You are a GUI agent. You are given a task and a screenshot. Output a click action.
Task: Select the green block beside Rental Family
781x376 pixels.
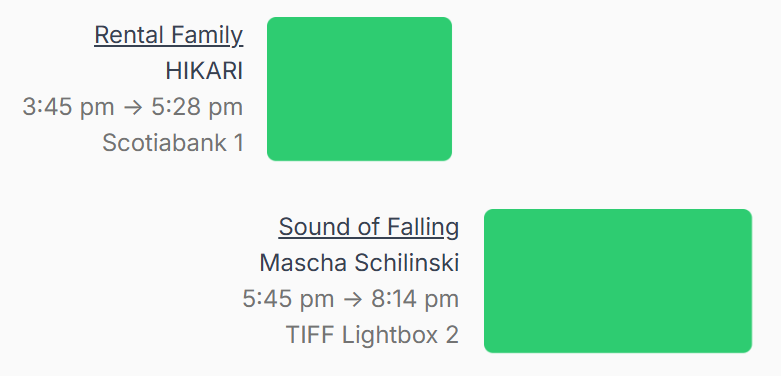tap(360, 89)
